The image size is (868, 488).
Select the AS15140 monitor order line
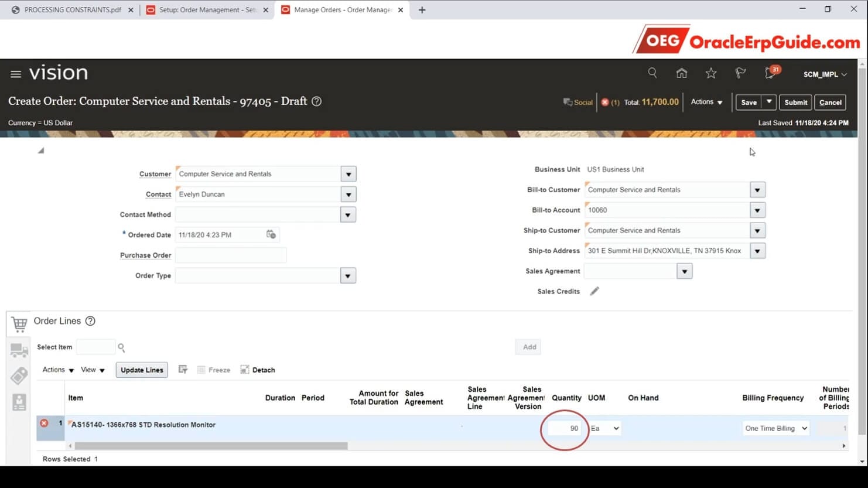point(143,425)
